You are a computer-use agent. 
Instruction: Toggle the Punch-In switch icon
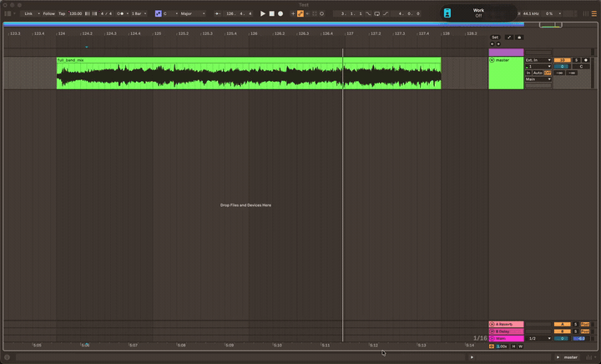[x=368, y=13]
